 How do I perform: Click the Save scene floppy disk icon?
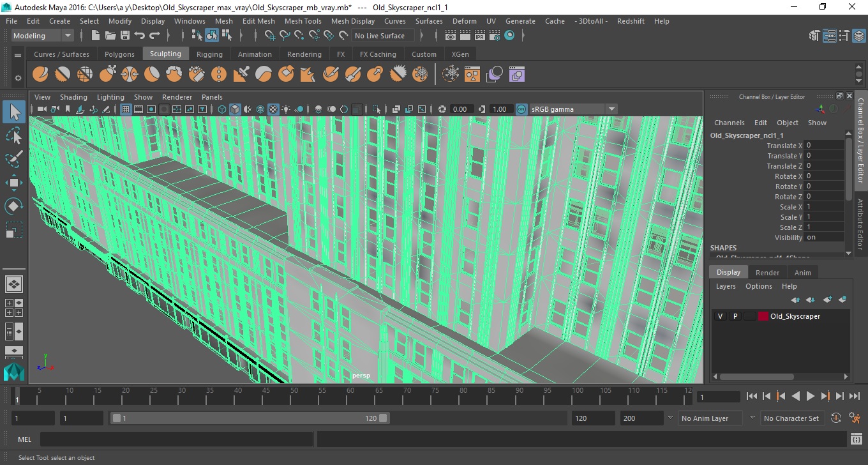tap(125, 36)
